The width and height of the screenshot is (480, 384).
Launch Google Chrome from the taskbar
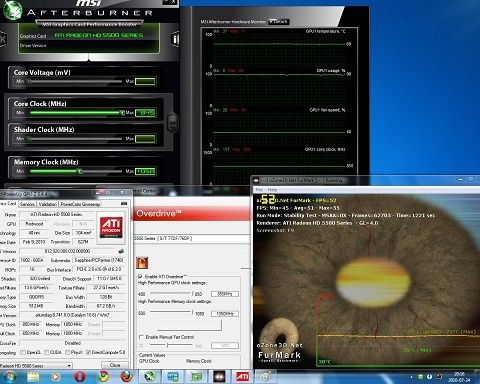pyautogui.click(x=103, y=377)
